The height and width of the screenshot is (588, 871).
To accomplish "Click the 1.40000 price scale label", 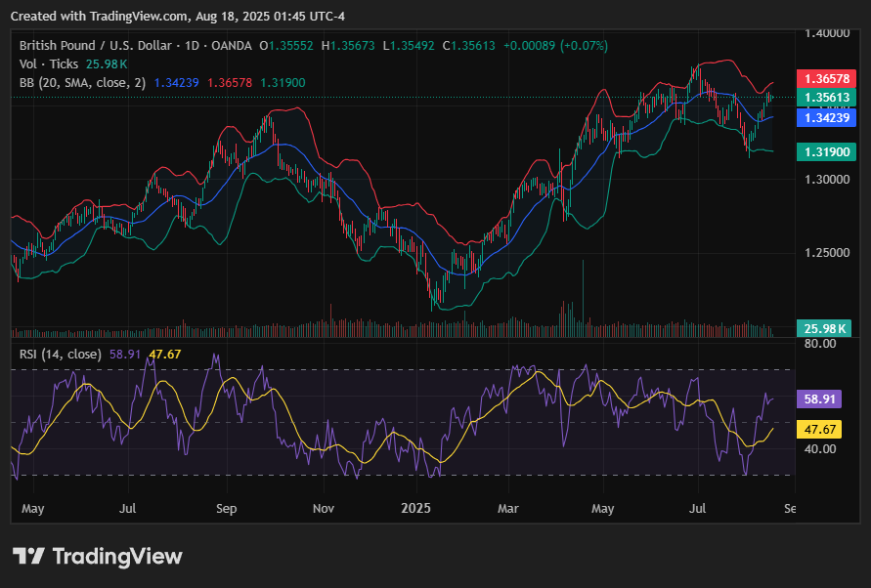I will (827, 33).
